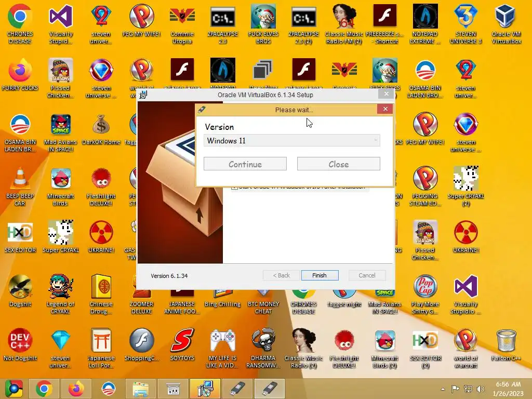Viewport: 532px width, 399px height.
Task: Click the VirtualBox Setup title bar installer icon
Action: pos(143,95)
